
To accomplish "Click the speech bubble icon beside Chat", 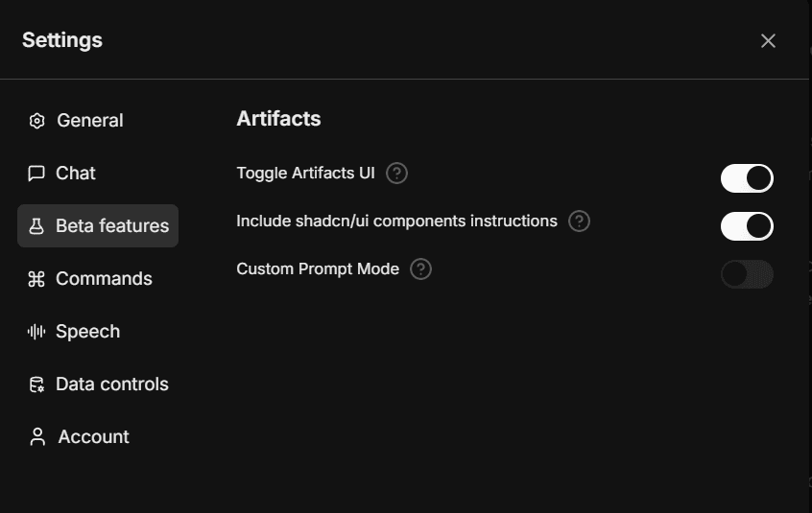I will click(x=36, y=174).
